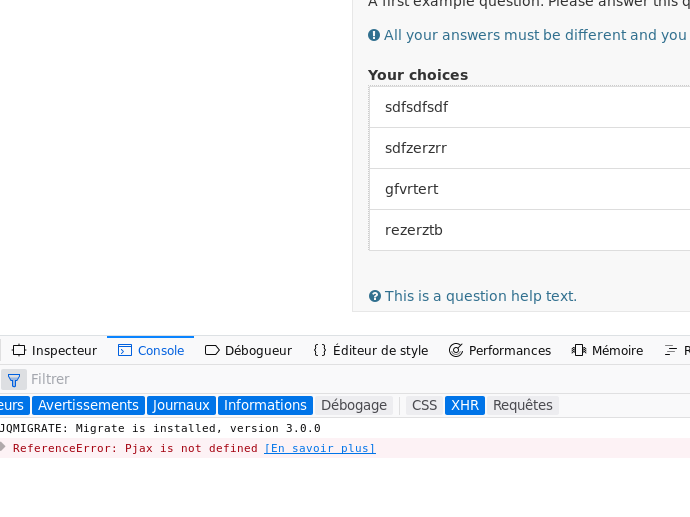Open the Mémoire tab

click(607, 351)
